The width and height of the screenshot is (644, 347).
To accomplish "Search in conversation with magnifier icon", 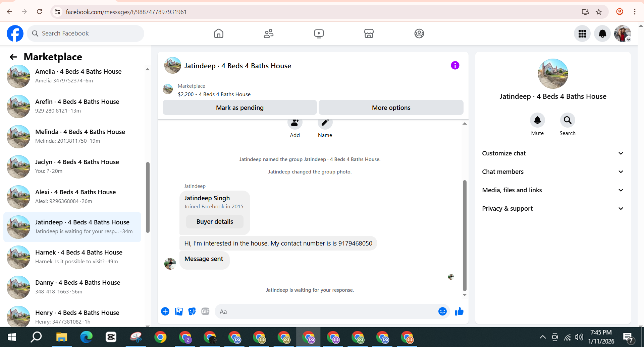I will pos(568,120).
